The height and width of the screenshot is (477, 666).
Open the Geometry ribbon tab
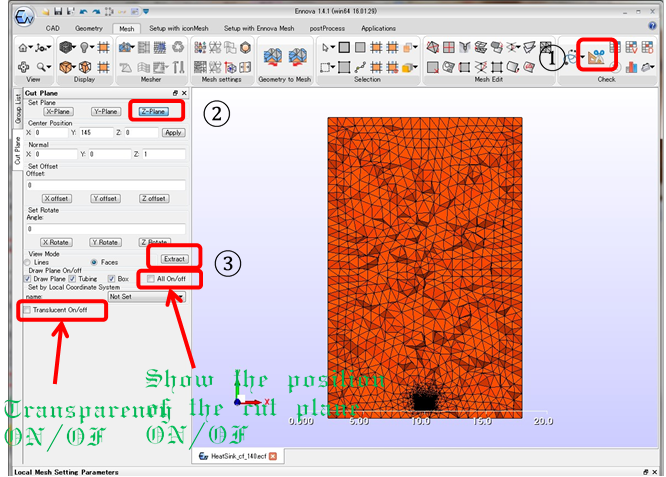point(89,29)
